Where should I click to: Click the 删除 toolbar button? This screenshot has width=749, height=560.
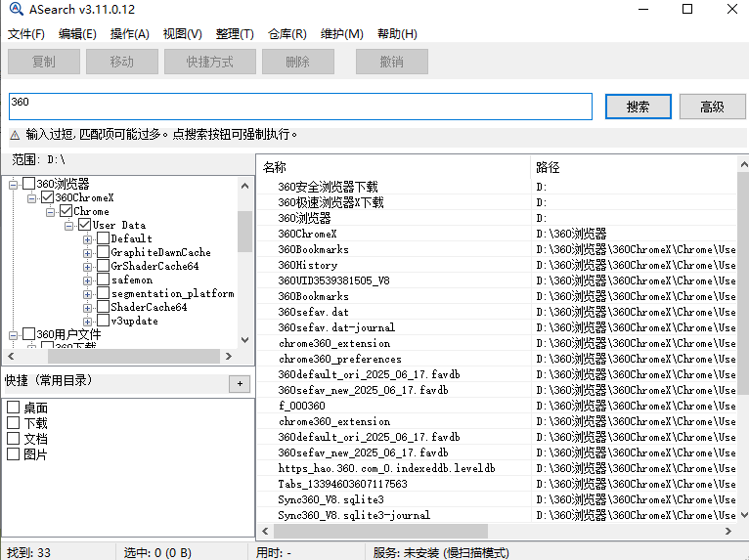pyautogui.click(x=297, y=62)
